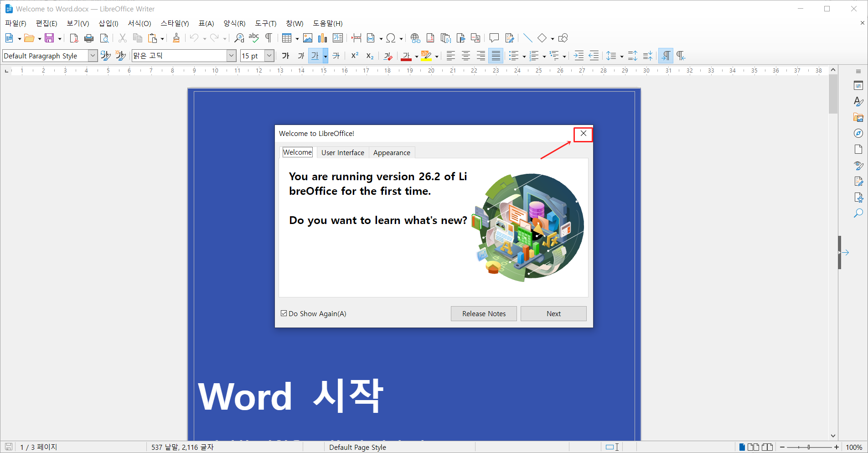Image resolution: width=868 pixels, height=453 pixels.
Task: Toggle Formatting Marks pilcrow button
Action: click(269, 38)
